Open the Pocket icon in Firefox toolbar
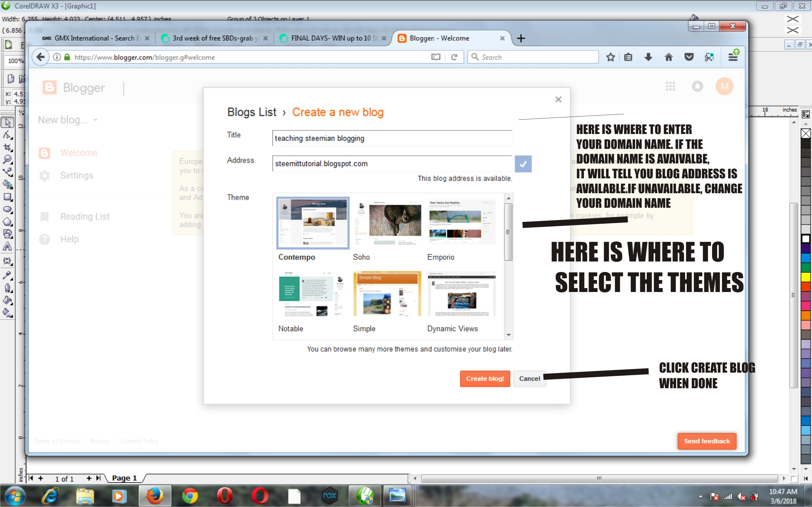This screenshot has width=812, height=507. click(689, 57)
